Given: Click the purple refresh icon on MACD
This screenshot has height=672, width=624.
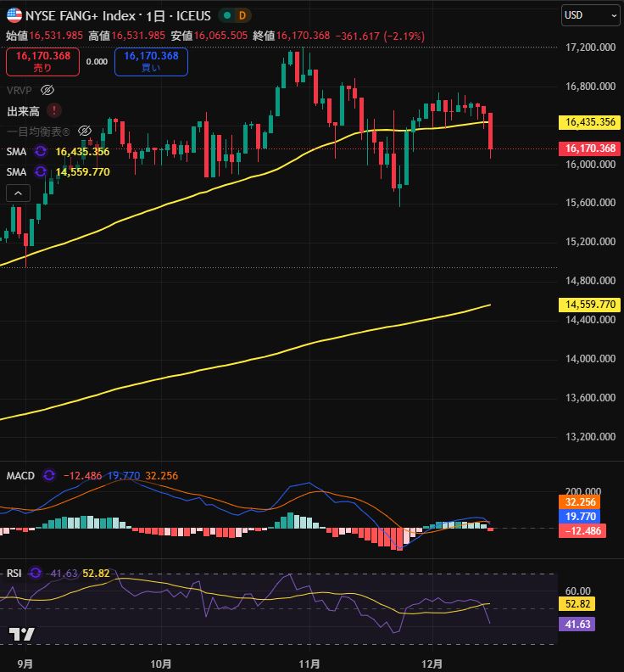Looking at the screenshot, I should click(x=49, y=476).
